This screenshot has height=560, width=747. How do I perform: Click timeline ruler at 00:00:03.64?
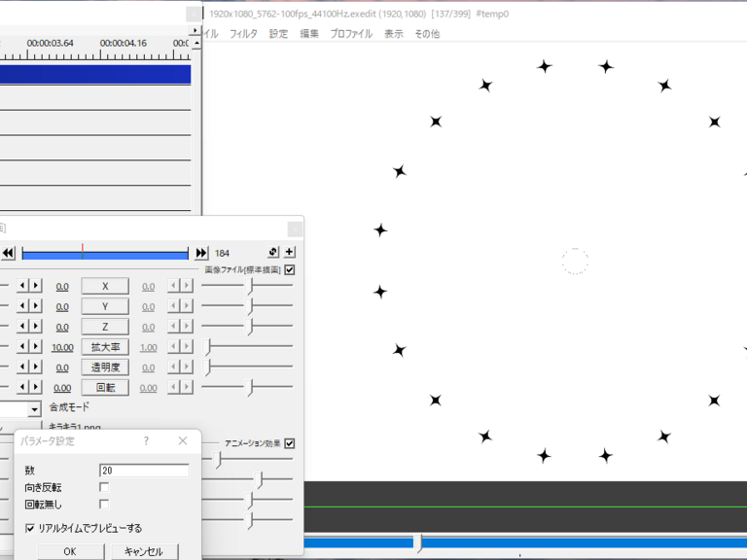click(x=50, y=43)
